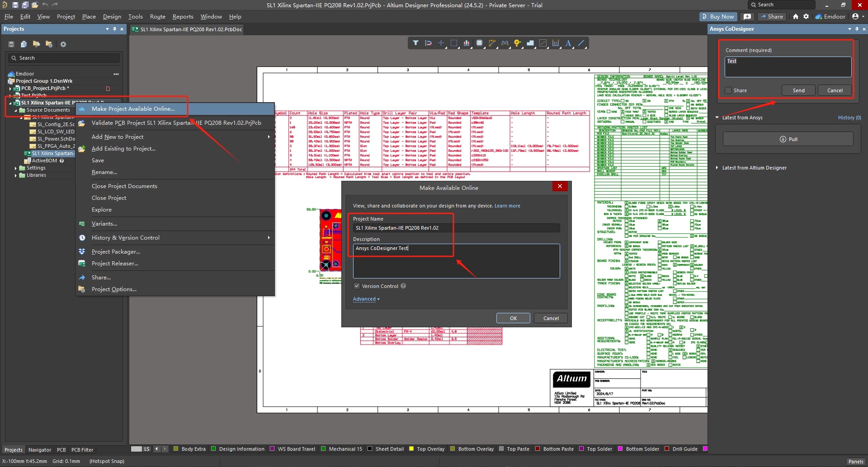
Task: Expand the Libraries folder in project tree
Action: pyautogui.click(x=16, y=175)
